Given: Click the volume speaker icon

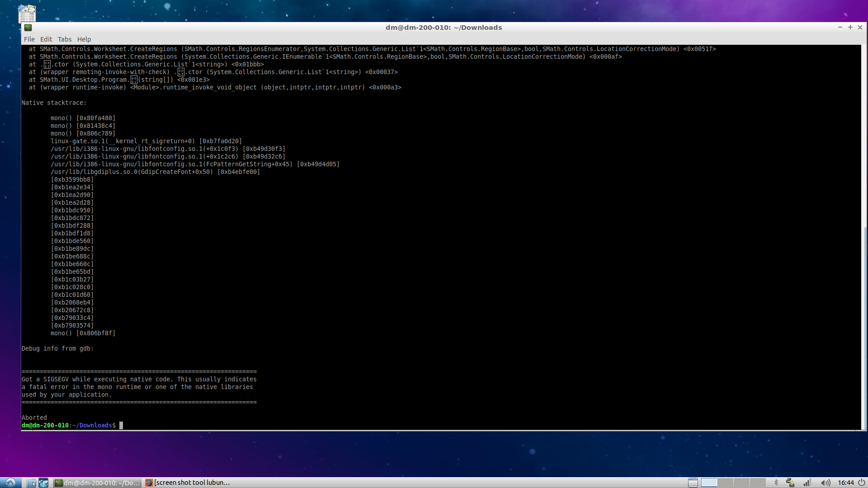Looking at the screenshot, I should coord(825,483).
